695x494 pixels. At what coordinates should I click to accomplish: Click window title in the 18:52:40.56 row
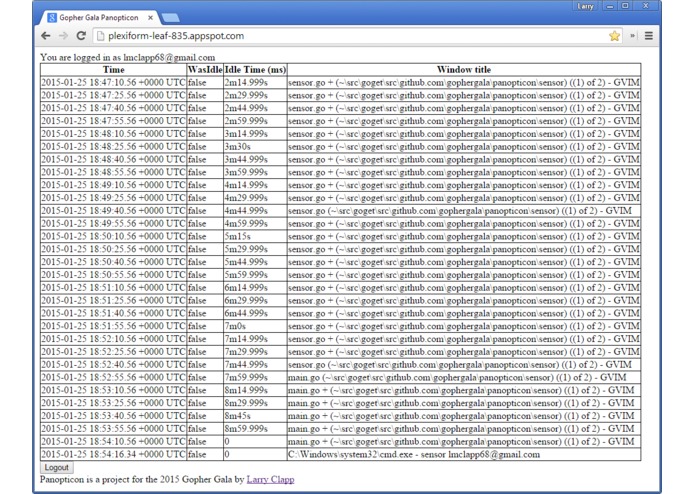coord(464,365)
